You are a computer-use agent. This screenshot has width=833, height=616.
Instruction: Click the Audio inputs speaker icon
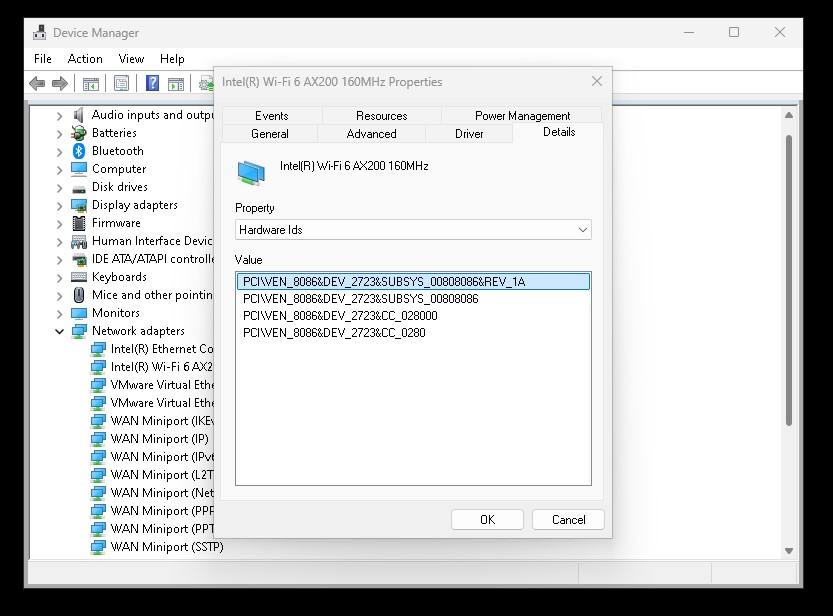pos(79,115)
